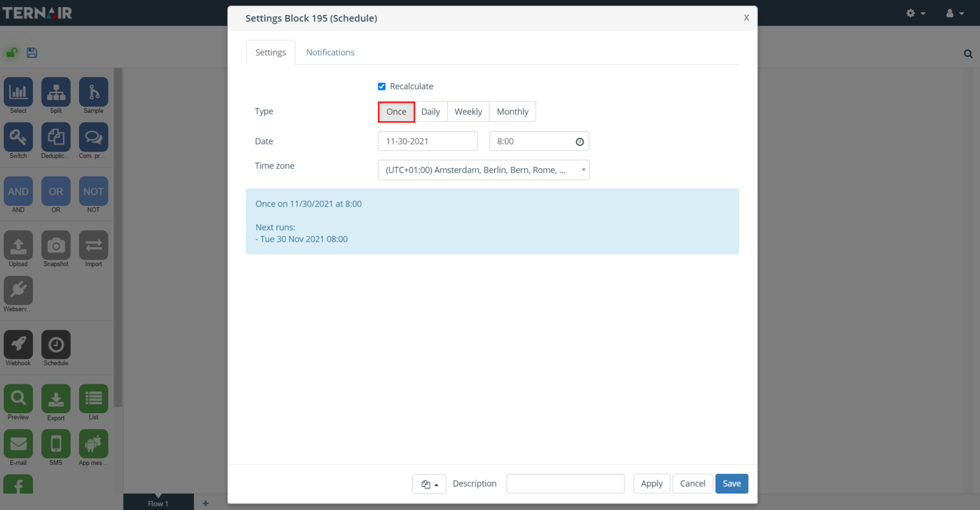Click the block palette scrollbar
Screen dimensions: 980x510
pos(117,237)
